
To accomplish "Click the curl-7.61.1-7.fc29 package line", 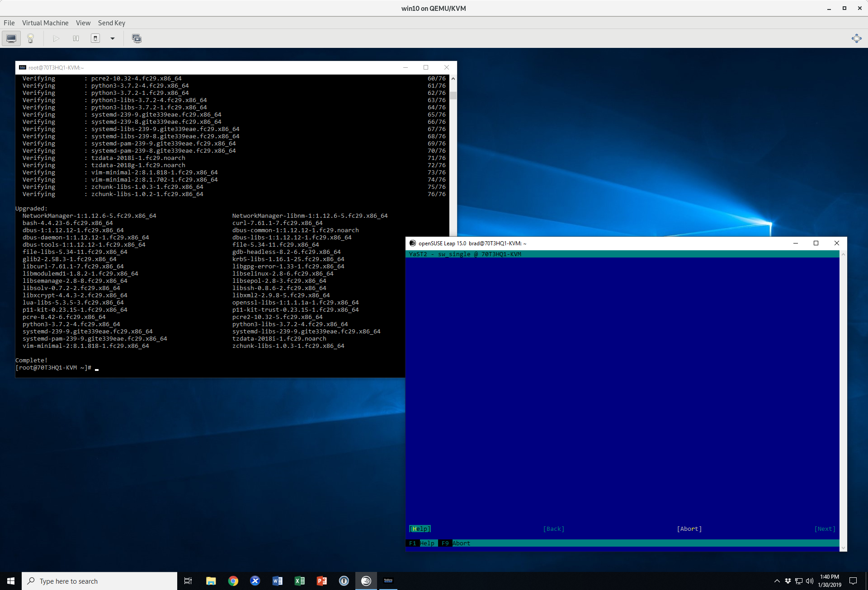I will 278,223.
